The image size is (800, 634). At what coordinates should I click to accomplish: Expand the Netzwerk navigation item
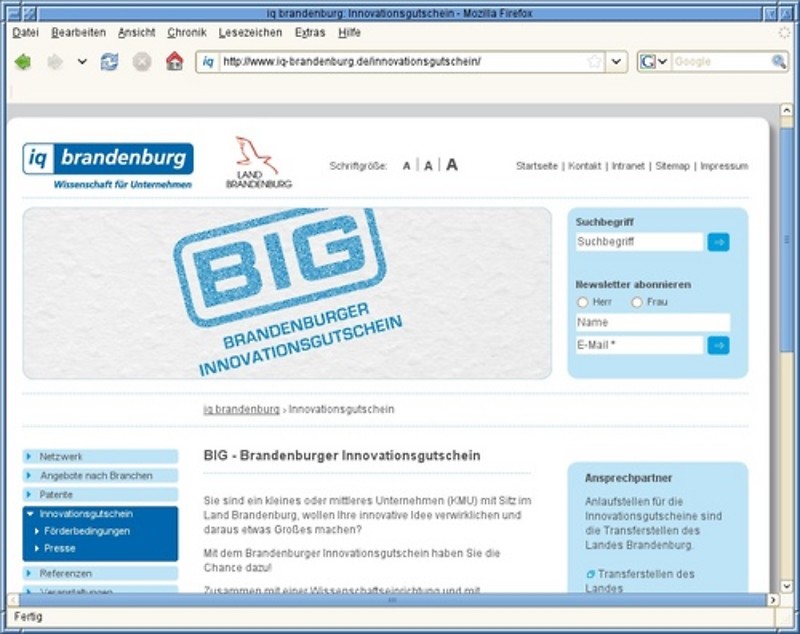click(x=101, y=457)
